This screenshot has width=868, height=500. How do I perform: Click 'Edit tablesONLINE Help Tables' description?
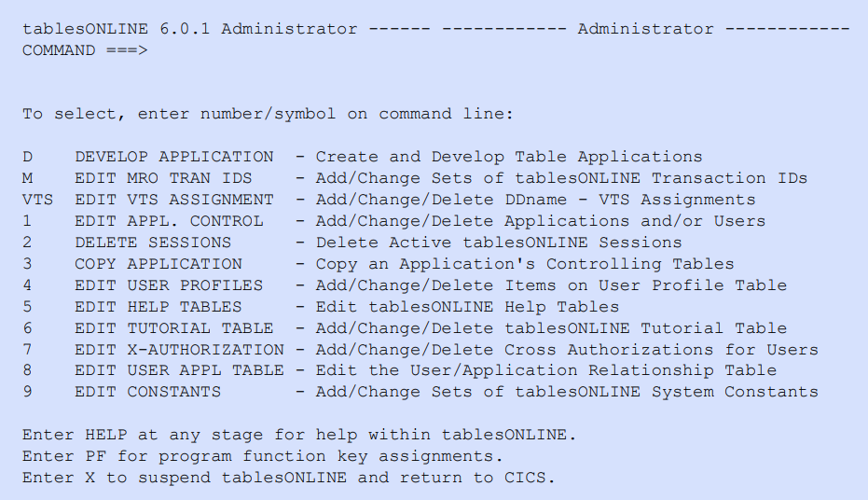click(467, 307)
